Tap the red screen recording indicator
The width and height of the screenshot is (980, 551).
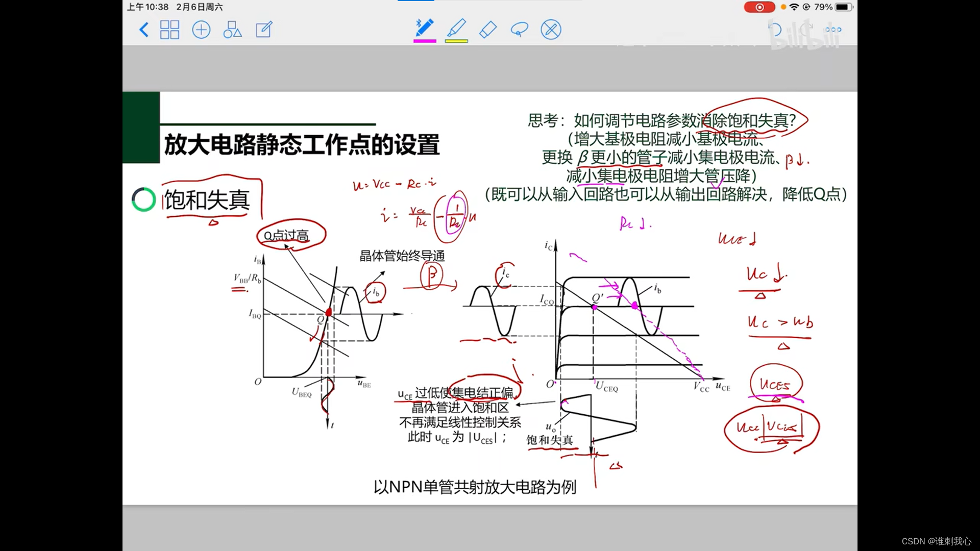pos(759,7)
